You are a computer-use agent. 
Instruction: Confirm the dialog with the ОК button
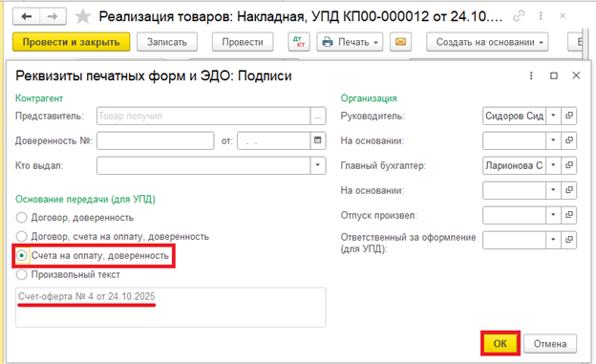pos(500,344)
